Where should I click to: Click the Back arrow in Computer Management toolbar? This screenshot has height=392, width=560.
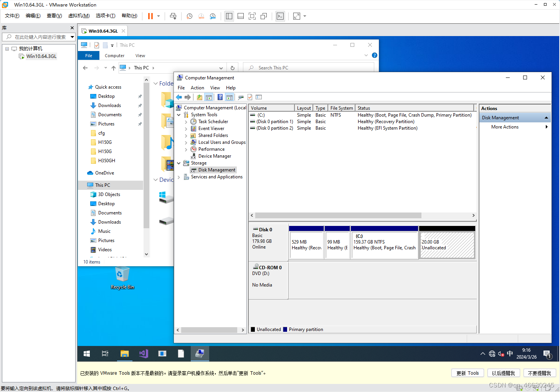[x=179, y=97]
